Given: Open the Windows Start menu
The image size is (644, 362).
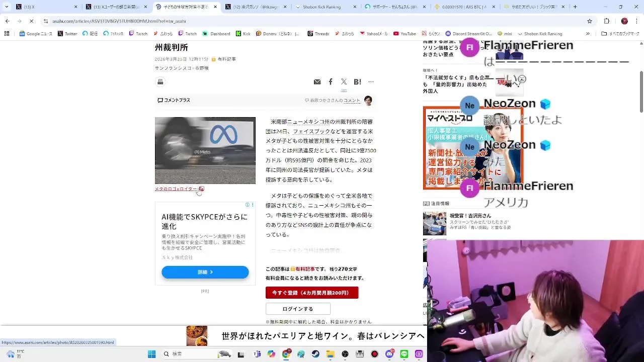Looking at the screenshot, I should pyautogui.click(x=151, y=354).
